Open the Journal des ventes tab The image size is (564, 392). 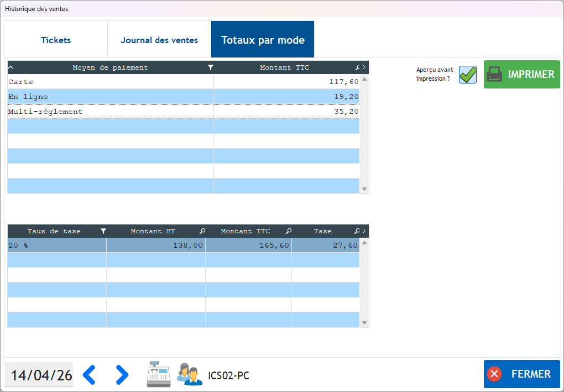coord(159,40)
